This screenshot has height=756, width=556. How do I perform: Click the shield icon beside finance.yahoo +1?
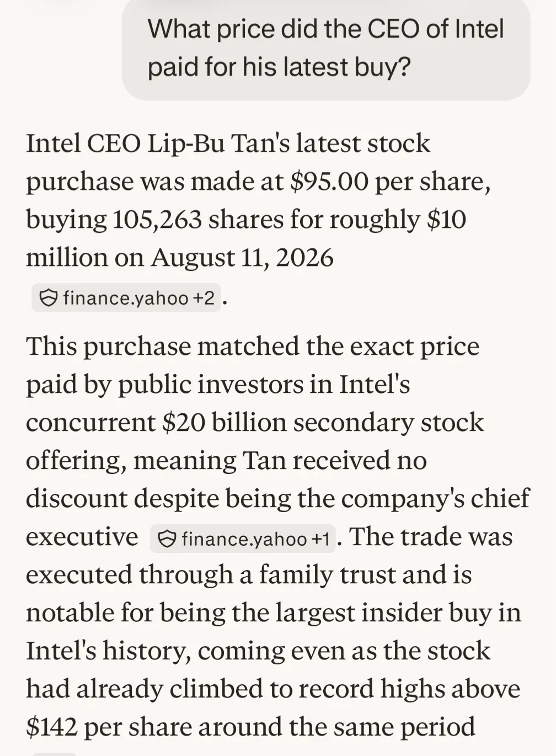point(167,539)
